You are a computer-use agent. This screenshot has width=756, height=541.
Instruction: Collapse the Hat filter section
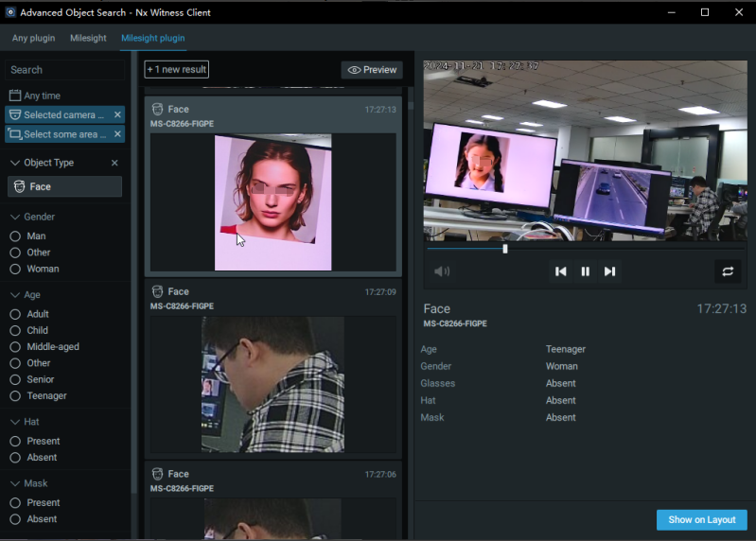click(15, 422)
